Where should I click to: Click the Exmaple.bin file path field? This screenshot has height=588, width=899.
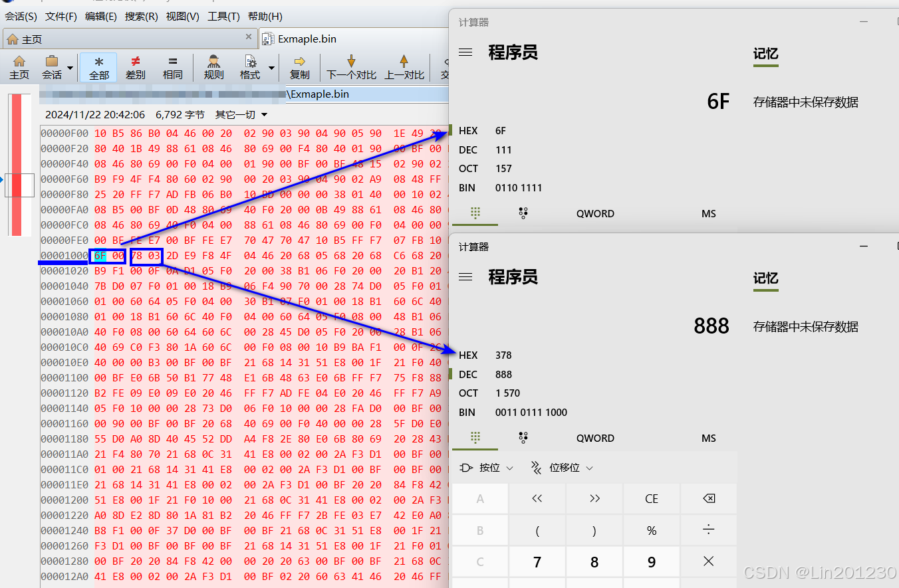[245, 94]
